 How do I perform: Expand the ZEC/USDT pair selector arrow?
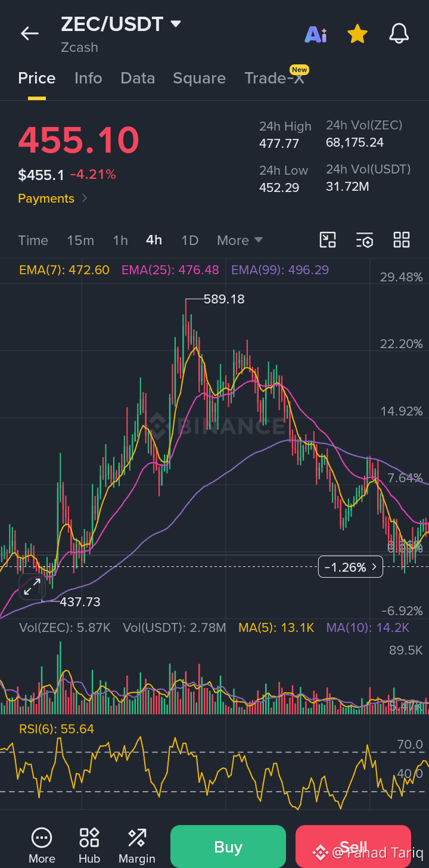[x=175, y=24]
